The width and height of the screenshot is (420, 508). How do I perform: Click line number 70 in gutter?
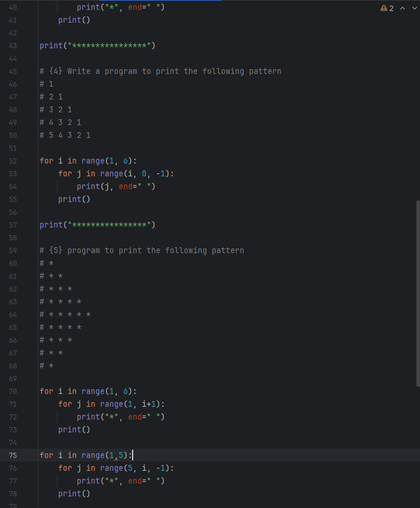[x=13, y=392]
